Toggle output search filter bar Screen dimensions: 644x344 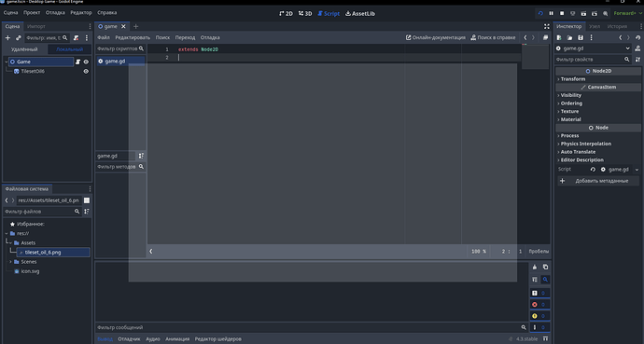pos(545,280)
